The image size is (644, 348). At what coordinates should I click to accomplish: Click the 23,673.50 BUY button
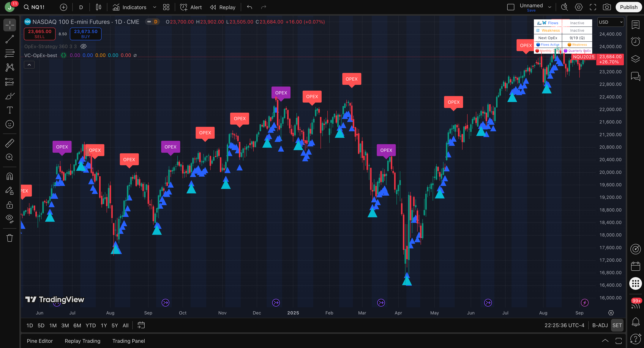86,34
